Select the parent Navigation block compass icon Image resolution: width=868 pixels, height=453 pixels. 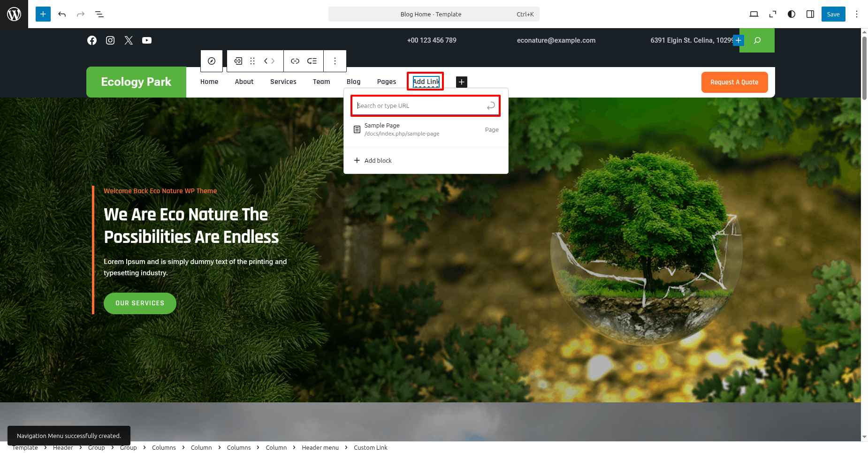[212, 61]
